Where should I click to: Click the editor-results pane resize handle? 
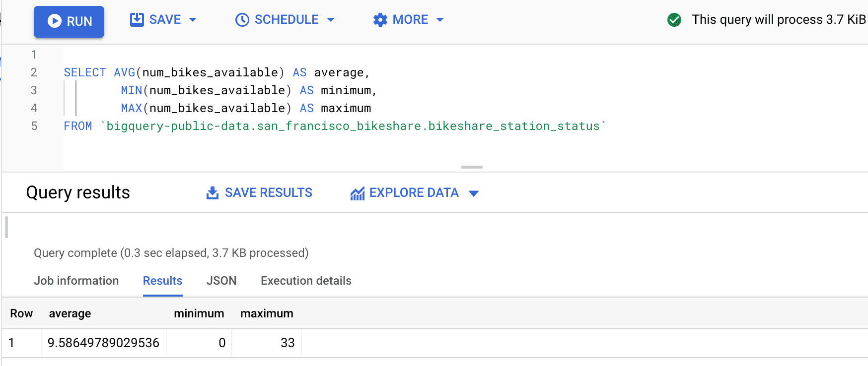pos(471,167)
